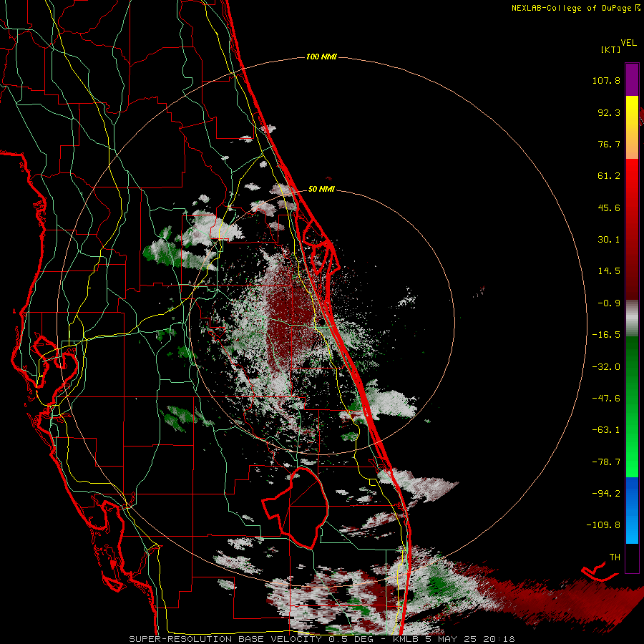Click the 50 NMI range ring label
The width and height of the screenshot is (644, 644).
pos(321,189)
